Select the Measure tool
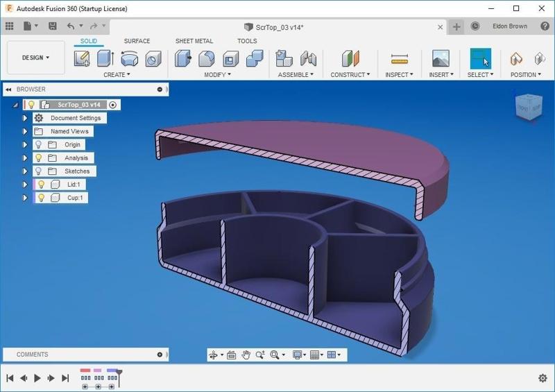The image size is (555, 392). click(x=400, y=59)
